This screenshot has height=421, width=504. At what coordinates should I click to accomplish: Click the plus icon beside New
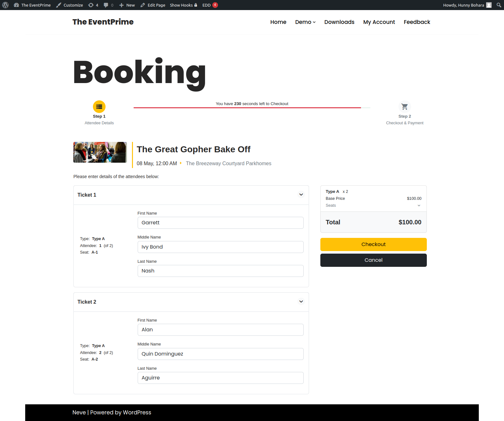[x=121, y=5]
